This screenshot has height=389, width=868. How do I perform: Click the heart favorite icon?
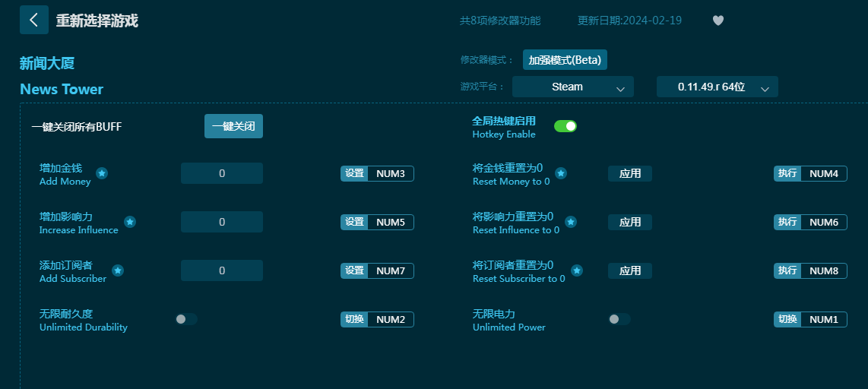click(x=718, y=21)
